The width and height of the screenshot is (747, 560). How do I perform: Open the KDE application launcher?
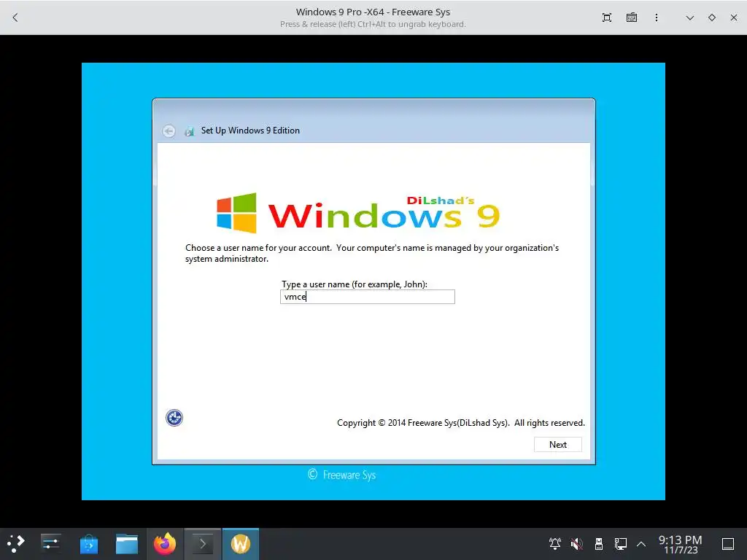click(x=16, y=543)
